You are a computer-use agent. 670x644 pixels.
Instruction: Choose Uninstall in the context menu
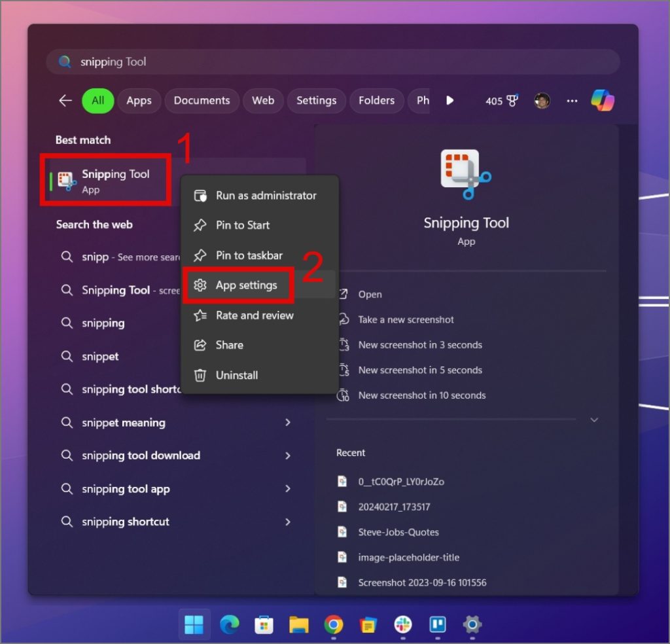(259, 375)
